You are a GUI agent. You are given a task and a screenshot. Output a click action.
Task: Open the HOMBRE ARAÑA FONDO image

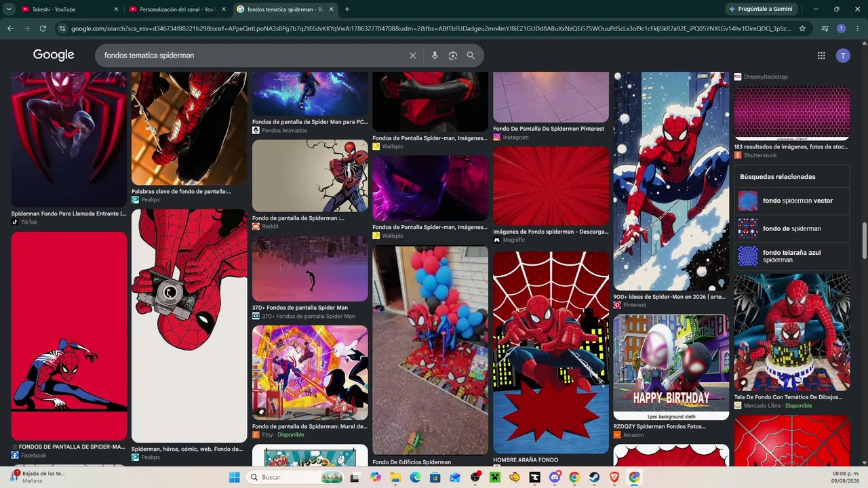[x=551, y=352]
